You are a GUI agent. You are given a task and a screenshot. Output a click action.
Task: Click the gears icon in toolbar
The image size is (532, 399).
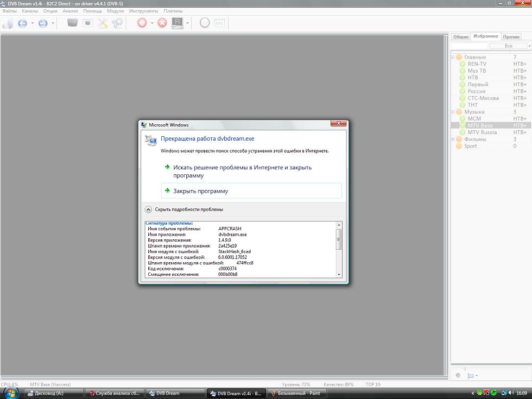[117, 23]
